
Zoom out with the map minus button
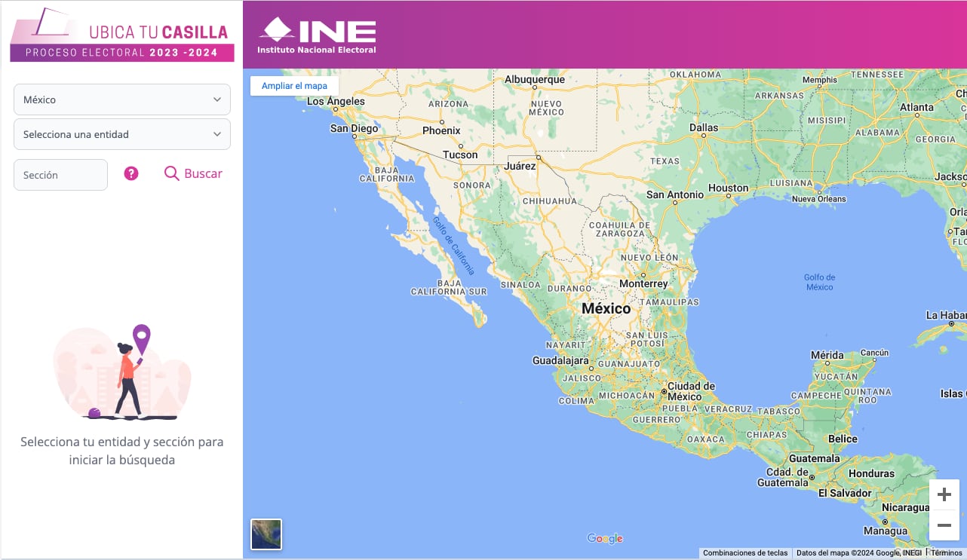[x=944, y=525]
